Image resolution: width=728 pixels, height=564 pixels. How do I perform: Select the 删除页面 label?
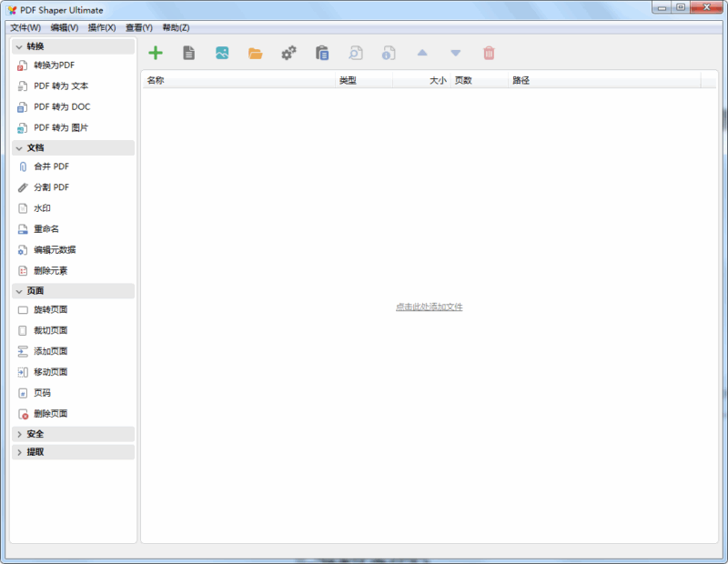tap(51, 414)
